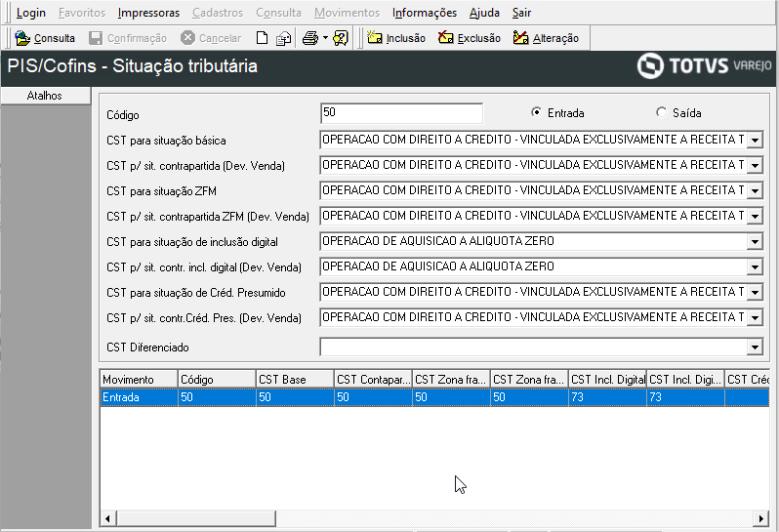Expand CST para situação de Créd. Presumido dropdown

755,292
